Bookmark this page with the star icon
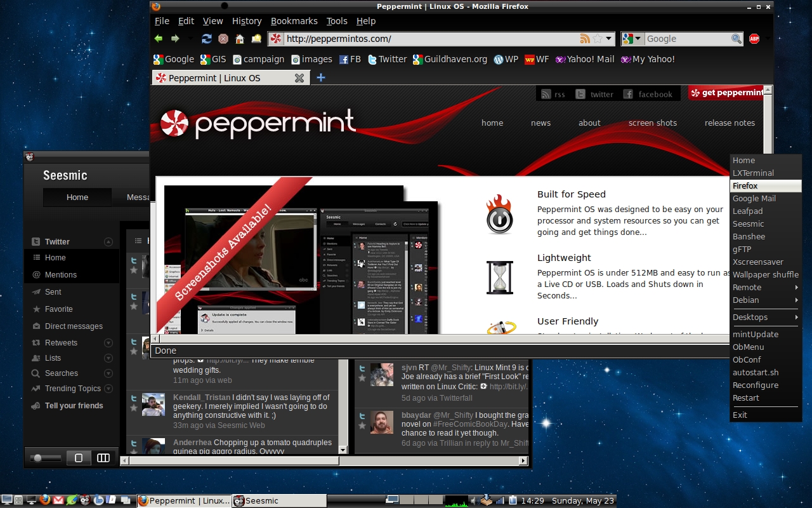 pyautogui.click(x=598, y=39)
